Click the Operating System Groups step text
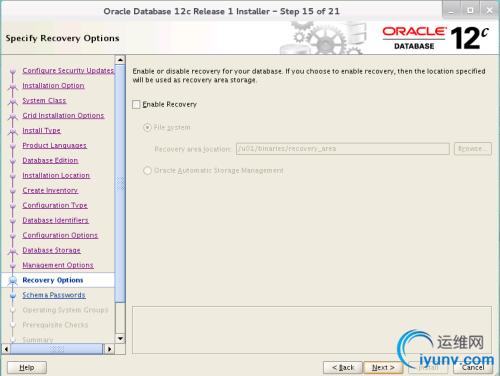This screenshot has height=376, width=500. tap(65, 310)
